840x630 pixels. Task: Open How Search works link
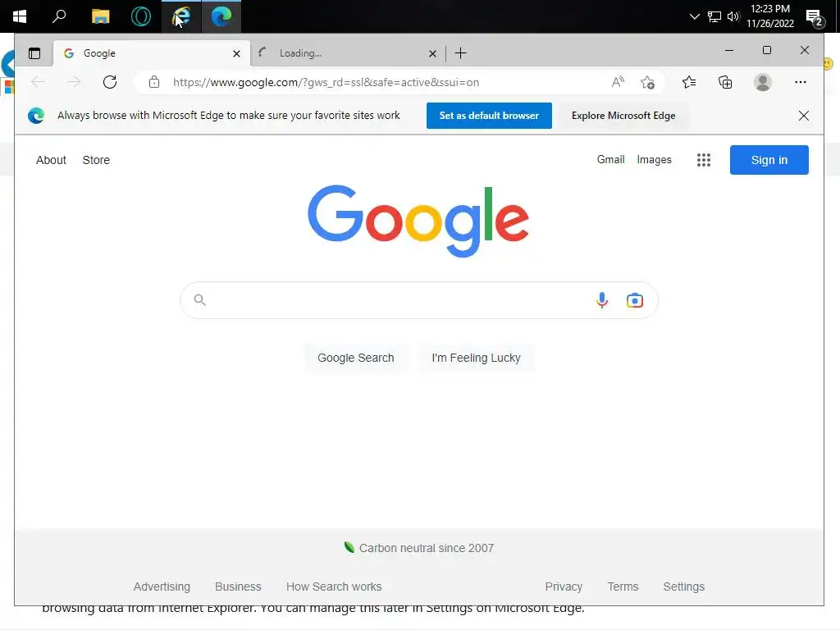tap(334, 587)
